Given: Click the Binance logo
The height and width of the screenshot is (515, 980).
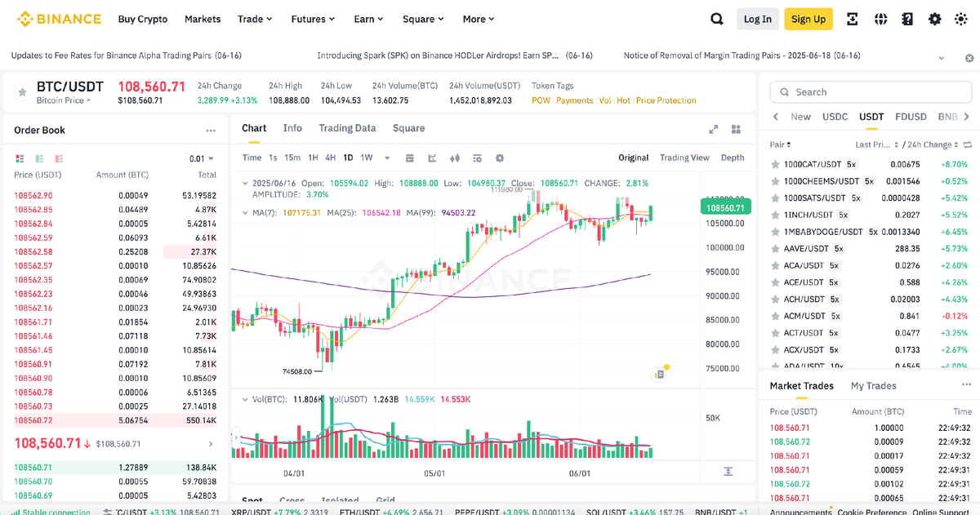Looking at the screenshot, I should pyautogui.click(x=60, y=19).
